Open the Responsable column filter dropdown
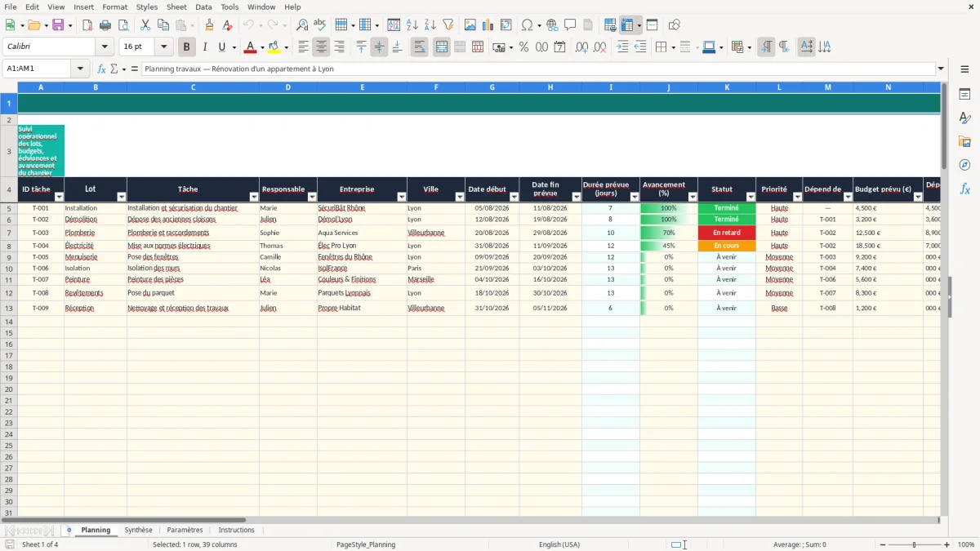The height and width of the screenshot is (551, 980). pos(312,197)
